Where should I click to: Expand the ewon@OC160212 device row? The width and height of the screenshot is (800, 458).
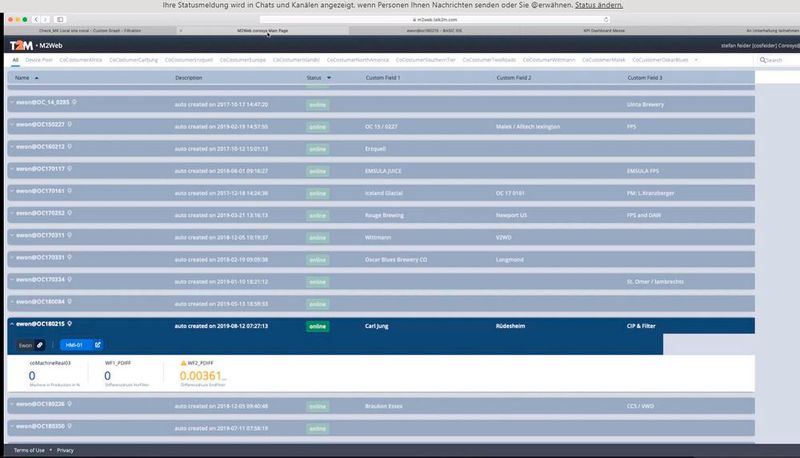pyautogui.click(x=11, y=146)
